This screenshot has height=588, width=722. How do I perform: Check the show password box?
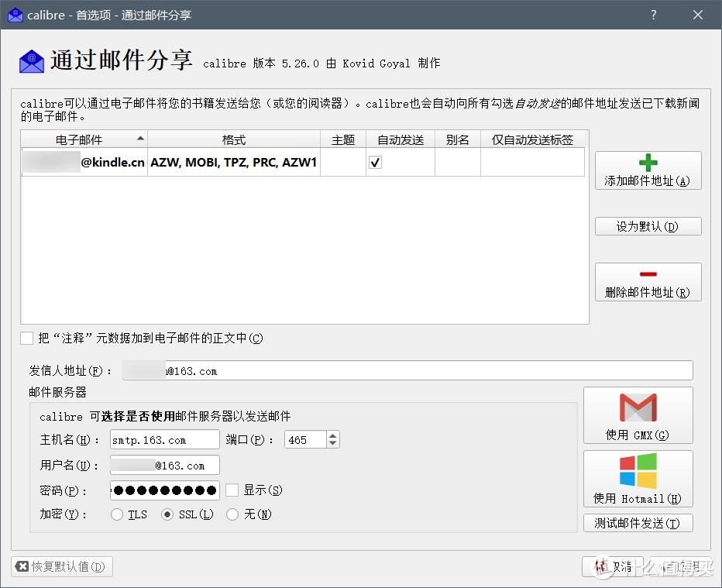click(232, 490)
